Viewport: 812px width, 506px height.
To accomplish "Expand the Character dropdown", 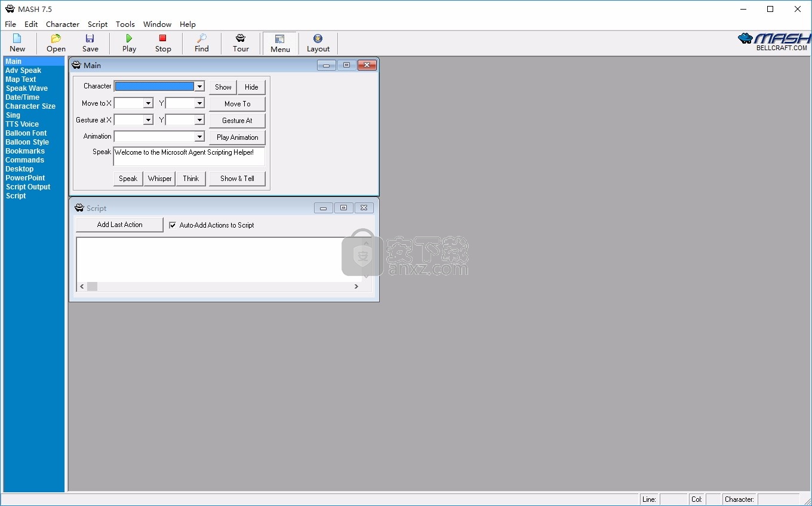I will pos(199,87).
